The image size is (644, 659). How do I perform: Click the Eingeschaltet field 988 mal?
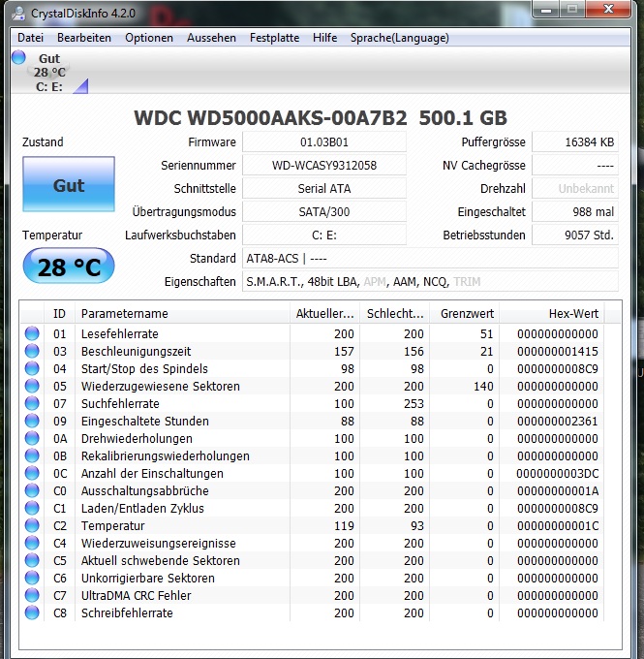click(x=575, y=211)
